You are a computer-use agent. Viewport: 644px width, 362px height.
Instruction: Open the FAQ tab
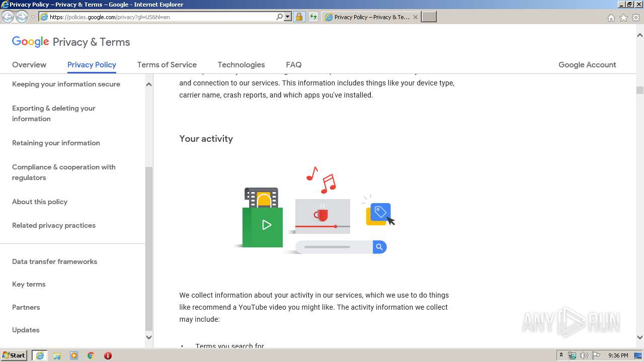pos(294,65)
